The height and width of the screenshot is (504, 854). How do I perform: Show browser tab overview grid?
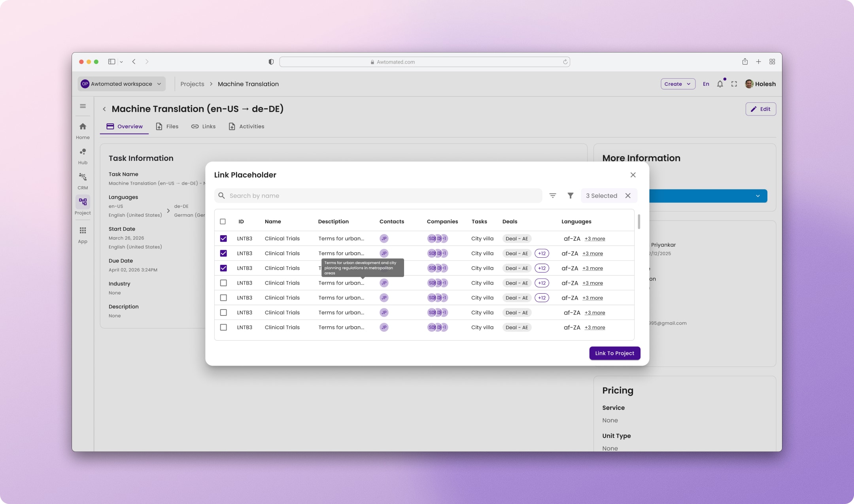pos(772,62)
